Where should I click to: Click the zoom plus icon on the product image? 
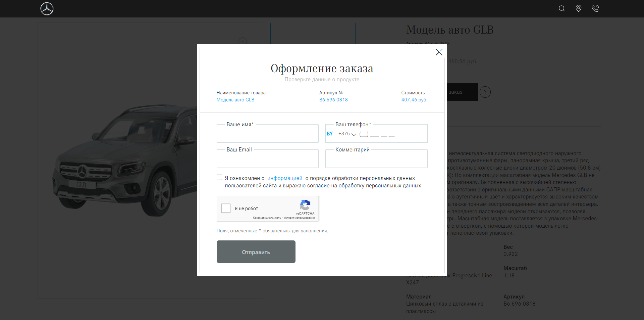coord(243,41)
